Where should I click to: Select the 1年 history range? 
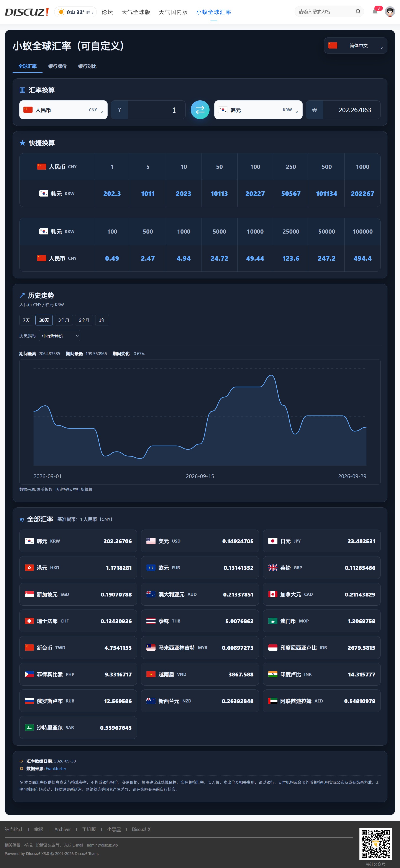102,320
